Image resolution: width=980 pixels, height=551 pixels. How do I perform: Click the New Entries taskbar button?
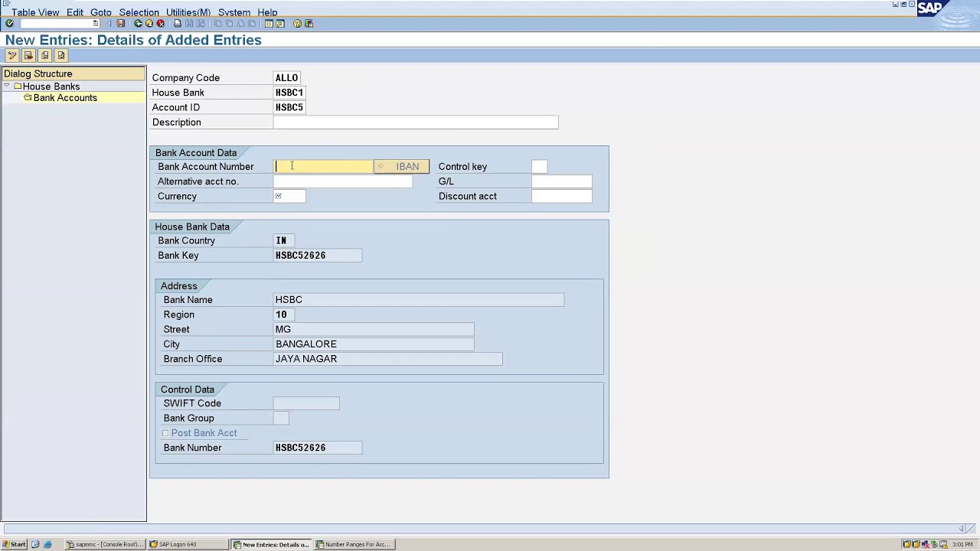[x=271, y=544]
